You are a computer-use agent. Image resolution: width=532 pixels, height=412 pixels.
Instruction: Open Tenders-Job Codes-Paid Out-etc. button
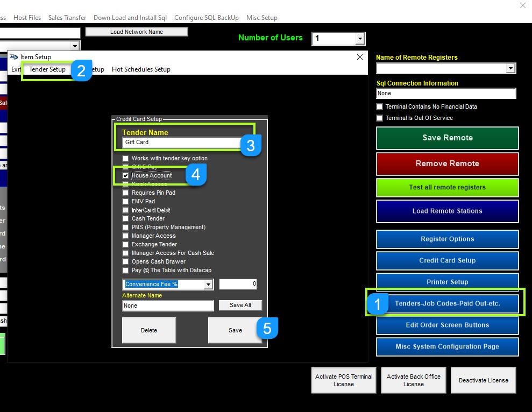tap(447, 303)
